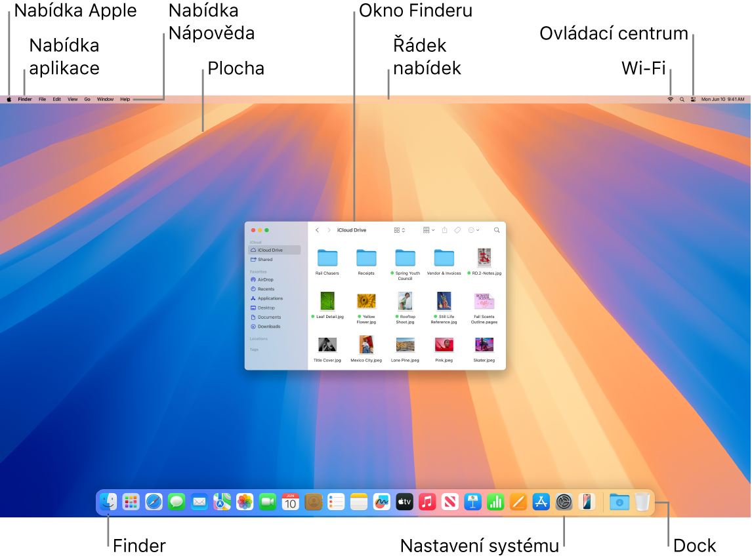This screenshot has height=560, width=752.
Task: Launch Safari from the Dock
Action: tap(154, 502)
